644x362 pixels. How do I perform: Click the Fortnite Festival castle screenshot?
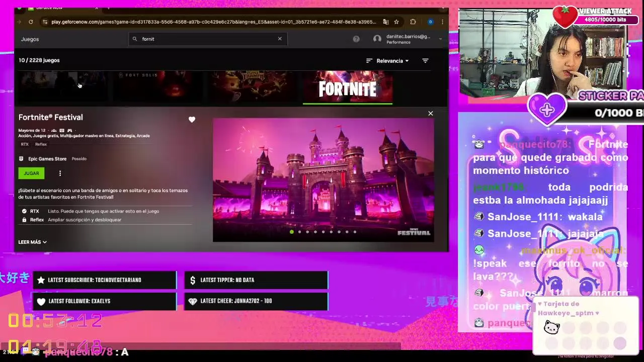coord(323,180)
